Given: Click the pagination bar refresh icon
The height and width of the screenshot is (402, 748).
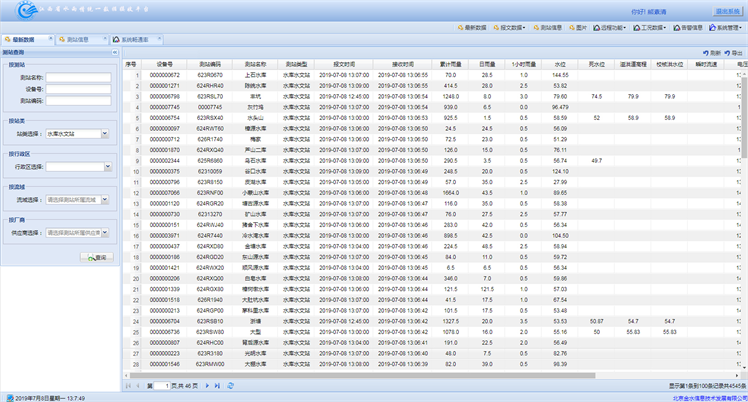Looking at the screenshot, I should pos(232,385).
